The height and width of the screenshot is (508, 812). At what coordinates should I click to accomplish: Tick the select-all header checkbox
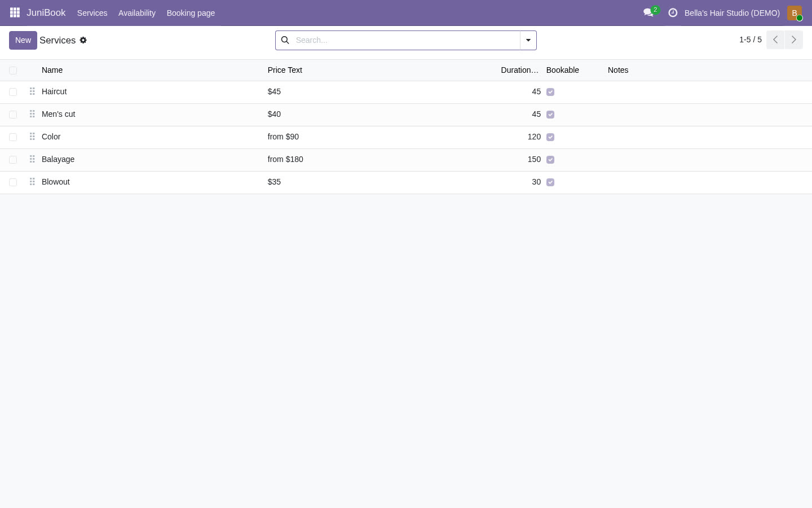click(13, 71)
